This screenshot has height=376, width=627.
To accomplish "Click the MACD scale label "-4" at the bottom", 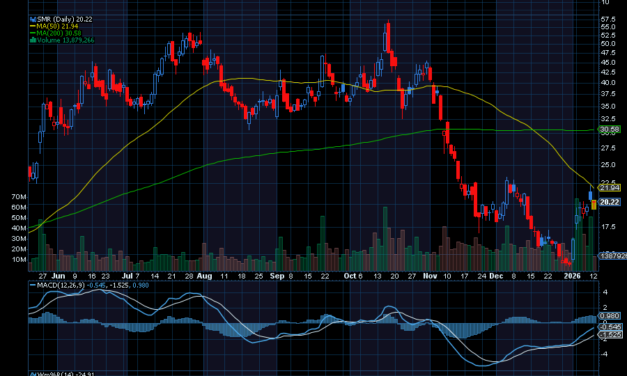I will [x=604, y=354].
